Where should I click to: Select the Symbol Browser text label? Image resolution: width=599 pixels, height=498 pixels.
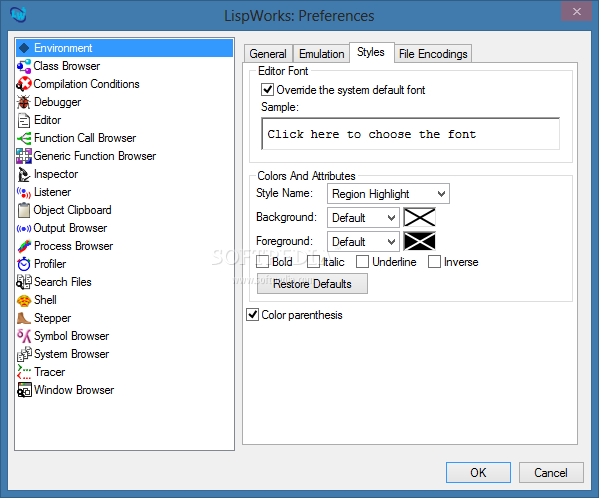tap(72, 336)
